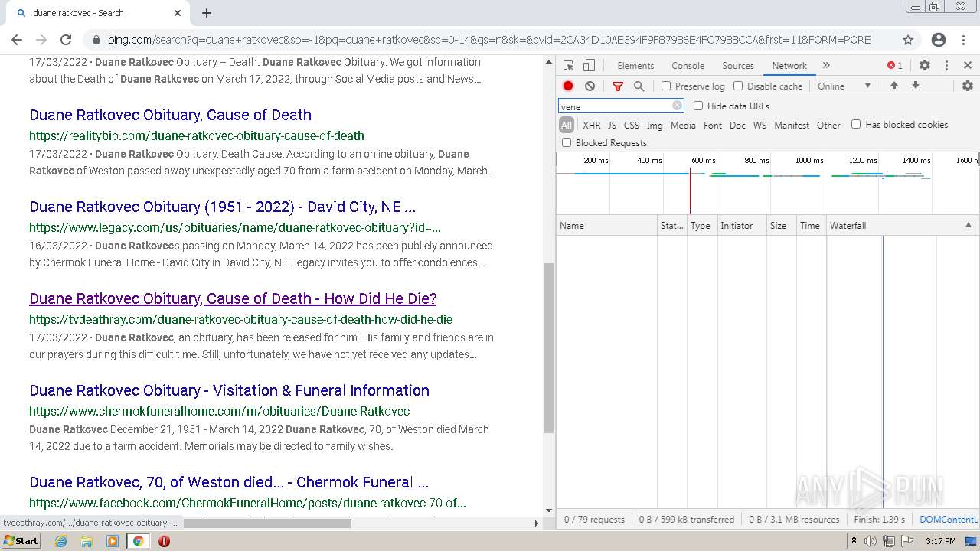Image resolution: width=980 pixels, height=551 pixels.
Task: Reload the current page
Action: pyautogui.click(x=66, y=40)
